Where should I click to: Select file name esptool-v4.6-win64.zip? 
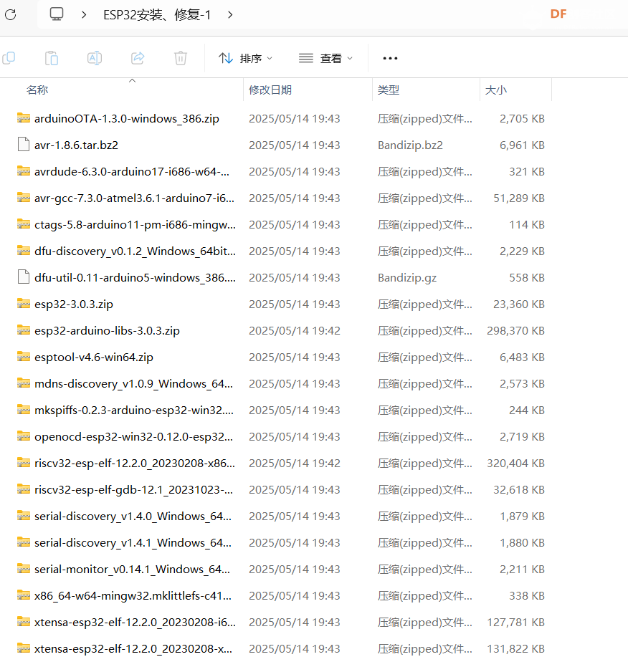click(93, 357)
